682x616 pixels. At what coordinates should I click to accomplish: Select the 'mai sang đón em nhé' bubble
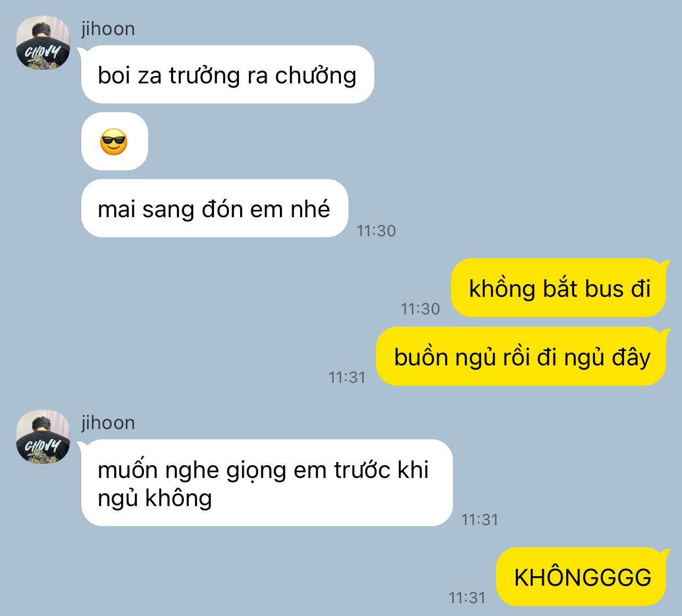pos(214,208)
